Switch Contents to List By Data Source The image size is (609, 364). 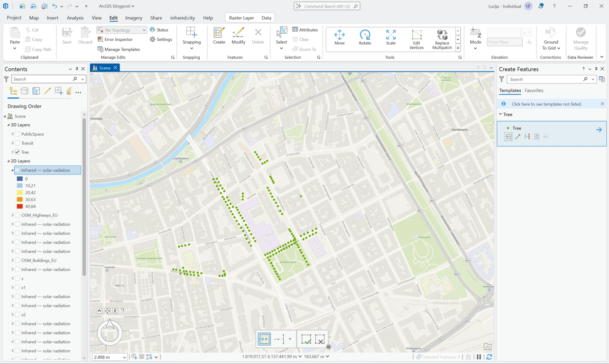[25, 91]
